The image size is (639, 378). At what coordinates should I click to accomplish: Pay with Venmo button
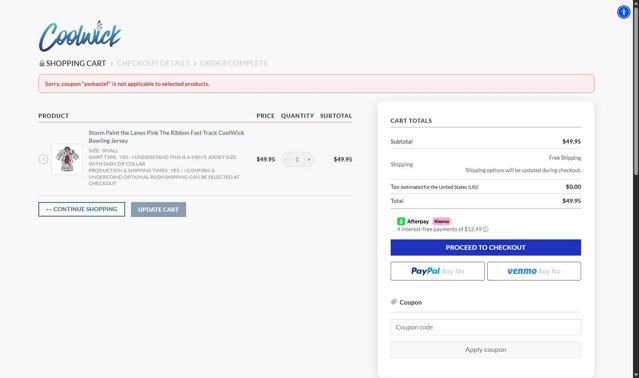534,271
